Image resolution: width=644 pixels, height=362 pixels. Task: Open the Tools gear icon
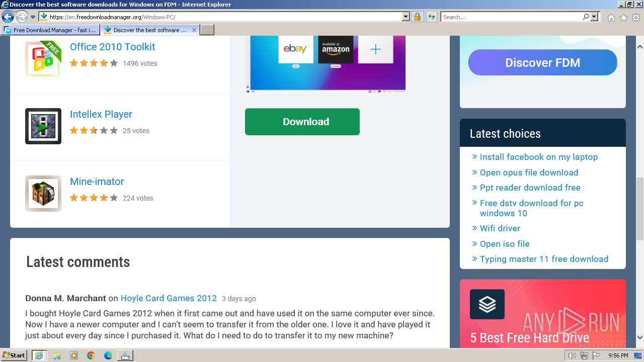click(x=636, y=18)
